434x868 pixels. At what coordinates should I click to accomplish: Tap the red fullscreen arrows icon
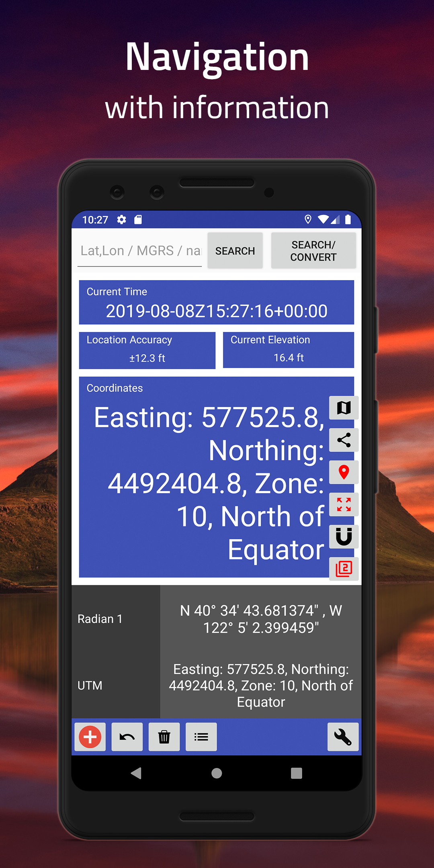click(344, 504)
